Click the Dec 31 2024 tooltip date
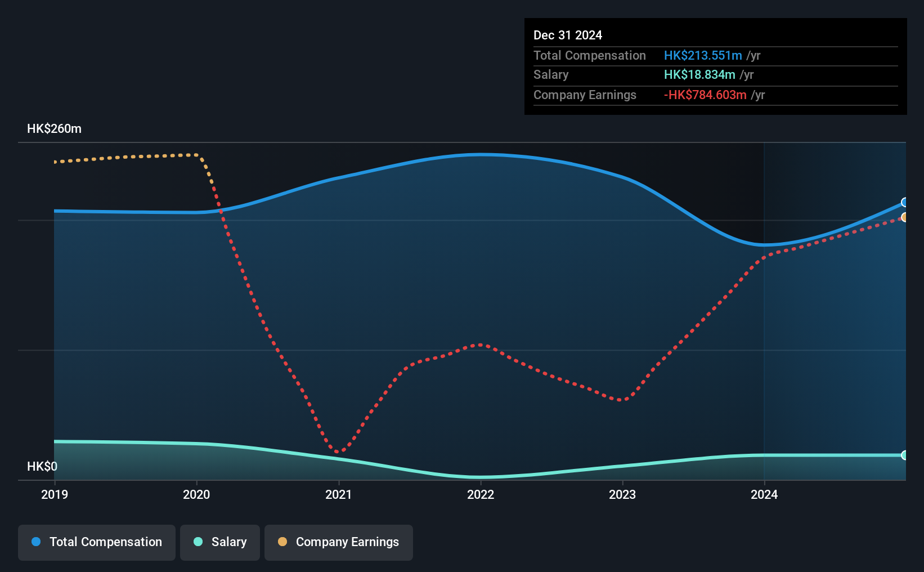Screen dimensions: 924x572 coord(568,35)
